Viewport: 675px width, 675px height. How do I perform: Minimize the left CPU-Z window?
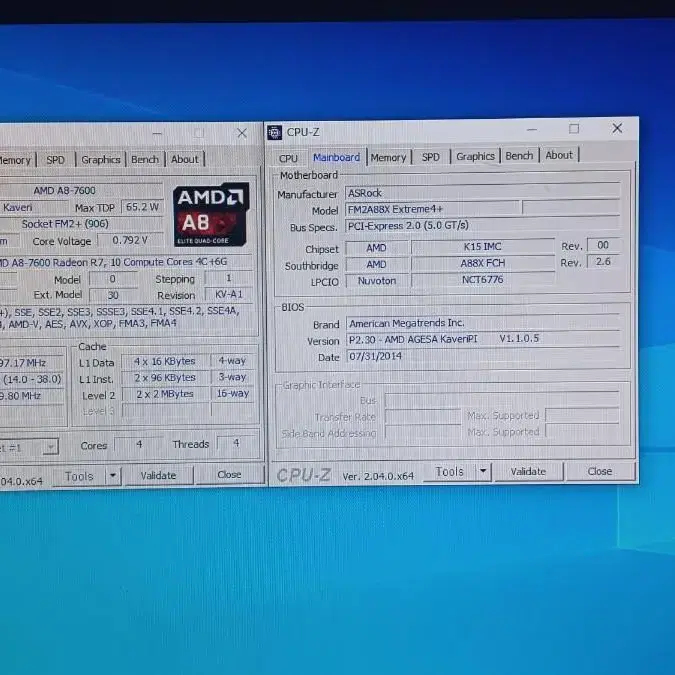pyautogui.click(x=157, y=134)
